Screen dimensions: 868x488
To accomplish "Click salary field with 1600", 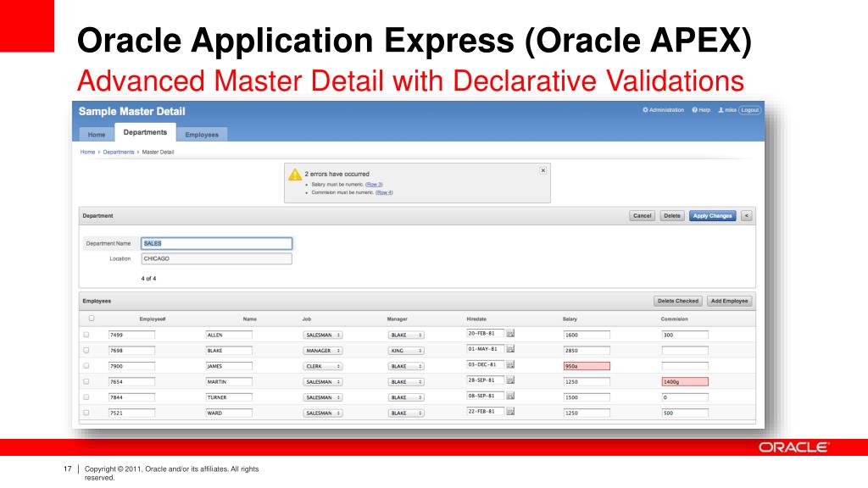I will click(x=587, y=335).
